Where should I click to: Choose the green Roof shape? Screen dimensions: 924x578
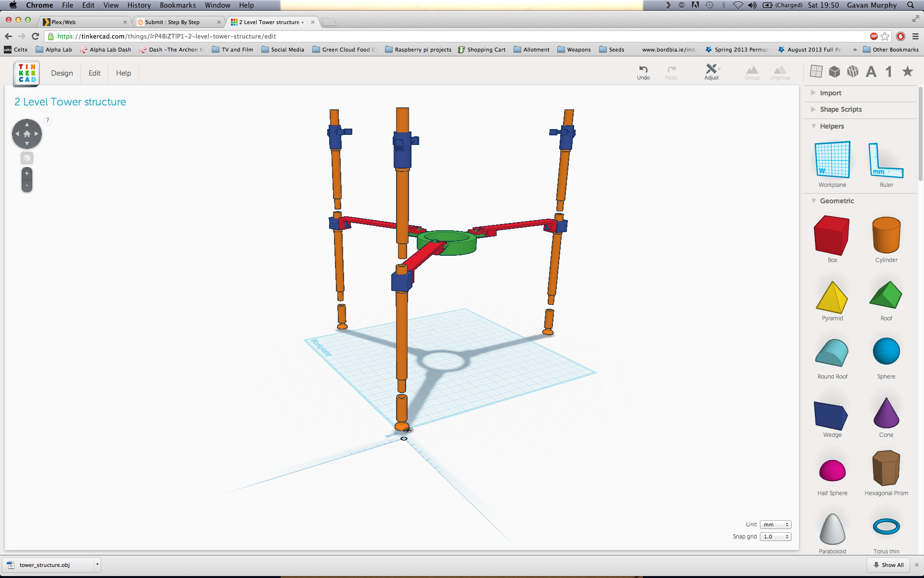[885, 295]
